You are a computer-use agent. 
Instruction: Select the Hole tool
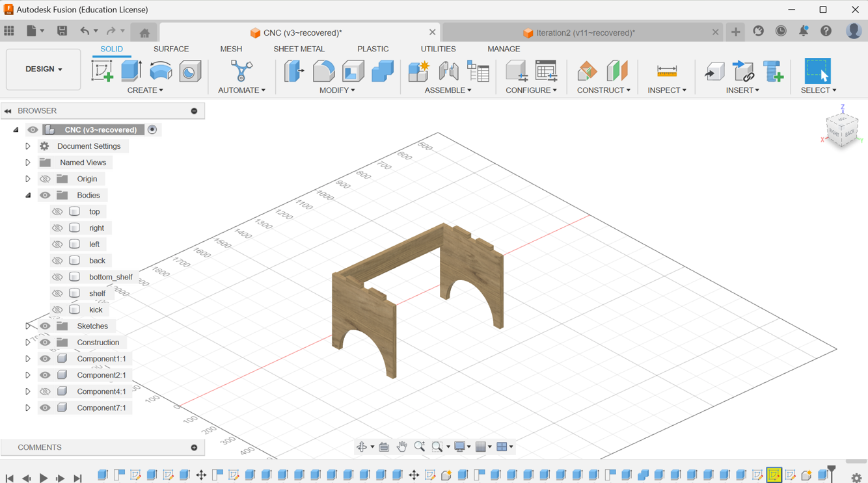click(x=190, y=72)
